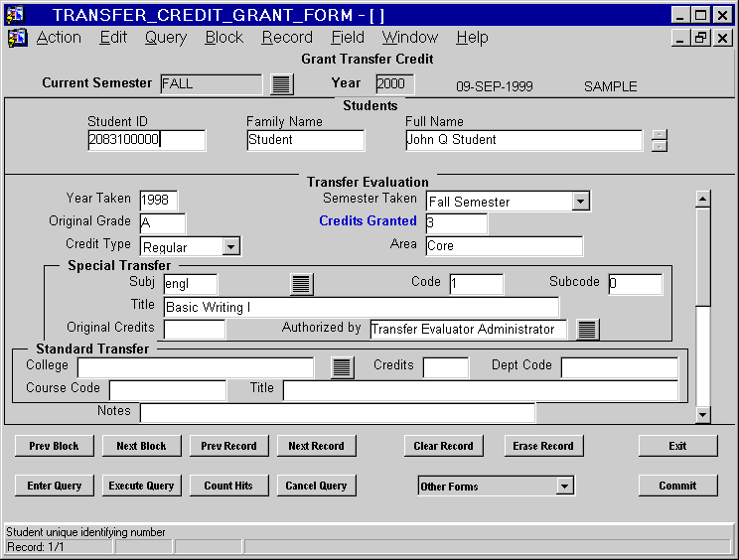Screen dimensions: 739x560
Task: Open list of values for Current Semester
Action: [282, 84]
